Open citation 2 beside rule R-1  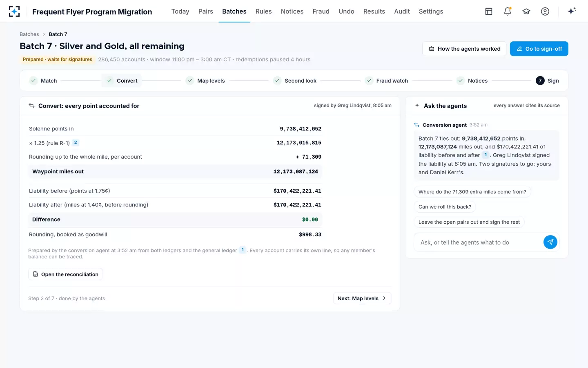(76, 143)
